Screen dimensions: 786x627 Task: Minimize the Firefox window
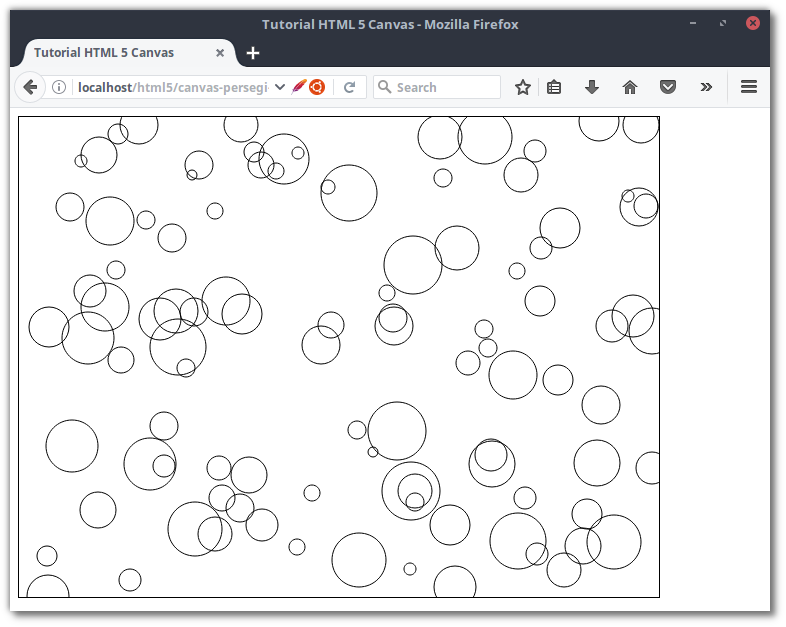[x=693, y=23]
